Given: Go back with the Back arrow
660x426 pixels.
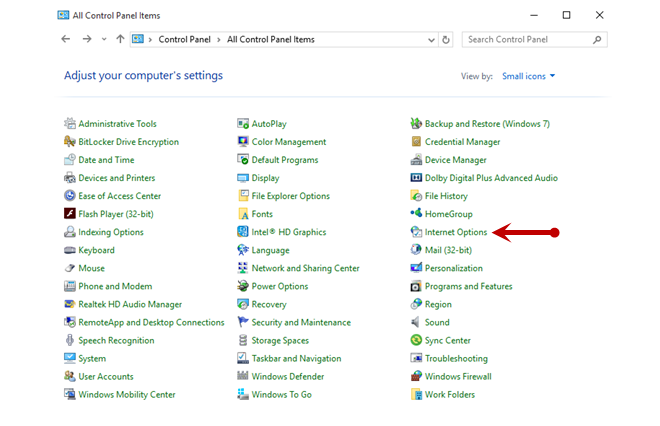Looking at the screenshot, I should click(x=66, y=39).
